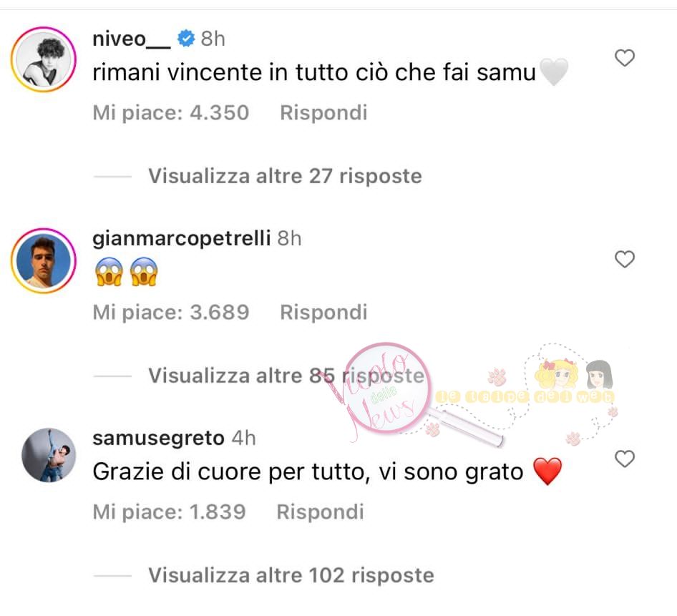View likes list "Mi piace: 3.689"
The image size is (677, 616).
coord(171,313)
